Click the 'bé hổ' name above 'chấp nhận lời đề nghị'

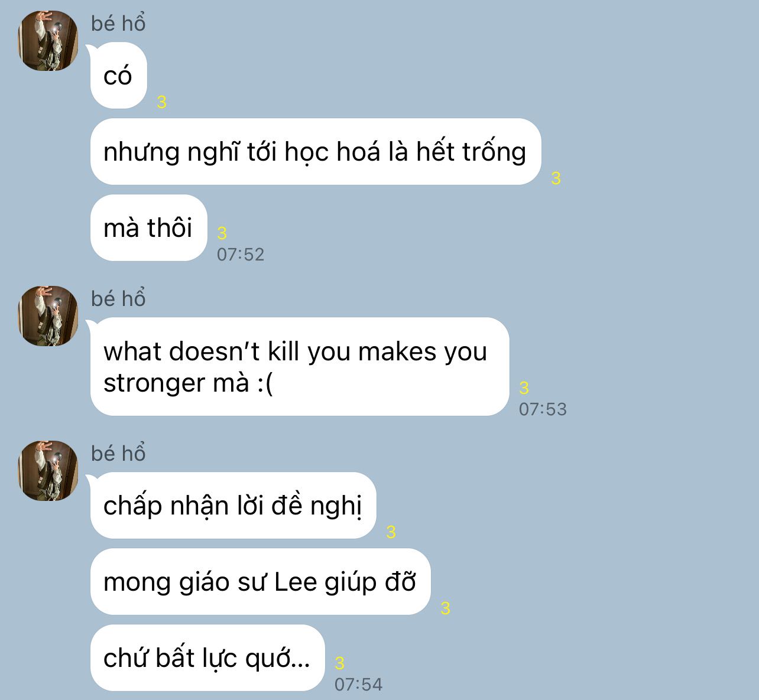[x=118, y=453]
